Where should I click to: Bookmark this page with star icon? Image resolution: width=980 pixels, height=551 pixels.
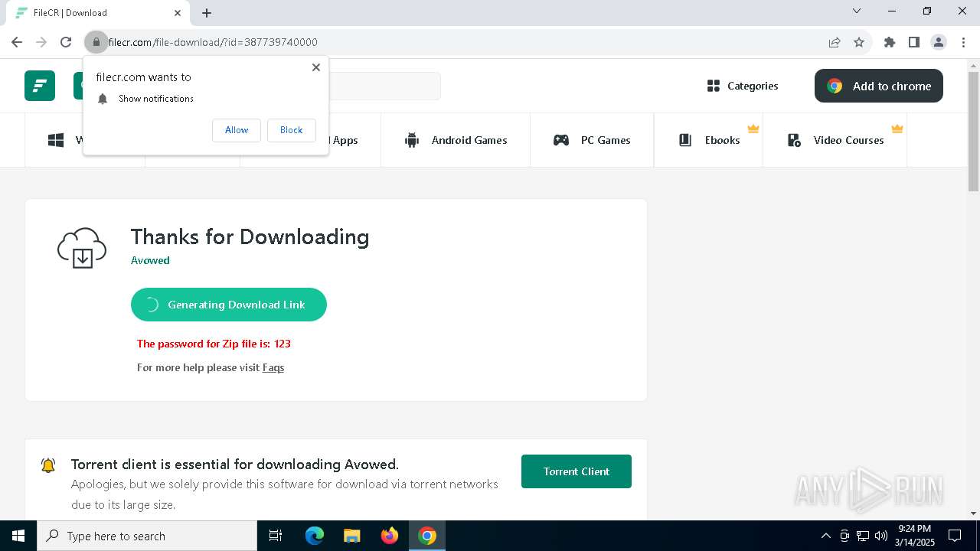pyautogui.click(x=859, y=42)
